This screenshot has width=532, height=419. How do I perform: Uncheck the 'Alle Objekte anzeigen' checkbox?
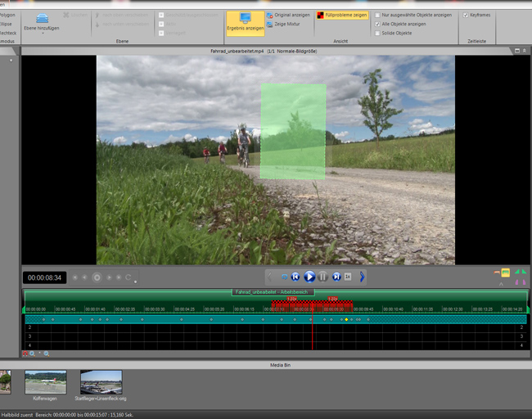click(x=377, y=24)
